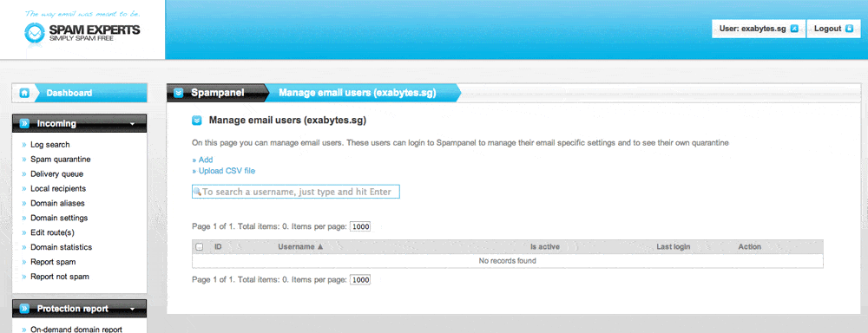
Task: Open Delivery queue in sidebar
Action: coord(56,173)
